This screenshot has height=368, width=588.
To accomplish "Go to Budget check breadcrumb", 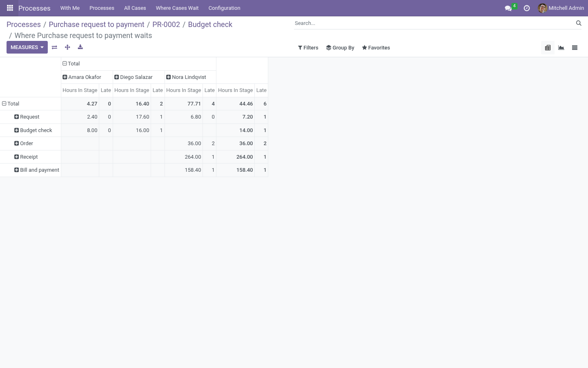I will [210, 25].
